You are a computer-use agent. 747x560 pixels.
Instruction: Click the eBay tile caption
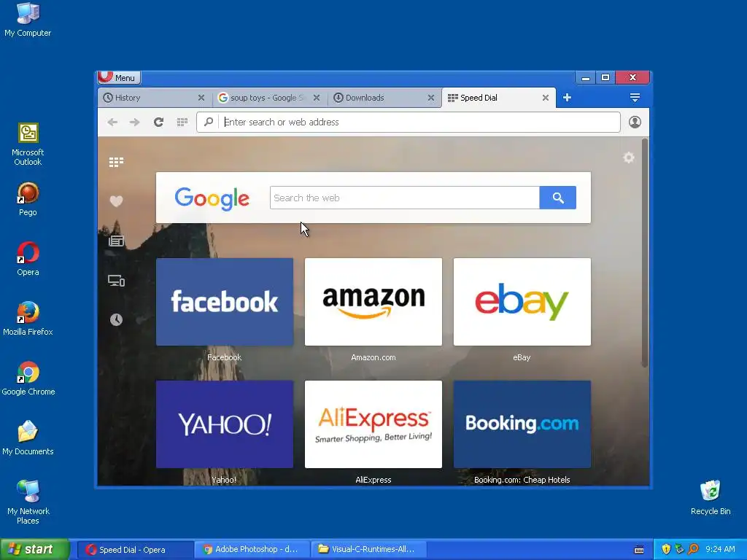tap(522, 357)
